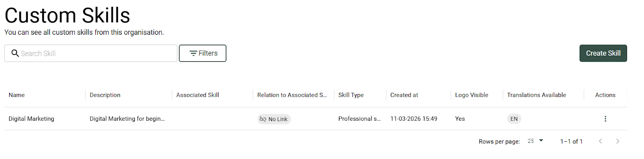Click the broken link icon in No Link chip
This screenshot has width=644, height=159.
pyautogui.click(x=263, y=119)
